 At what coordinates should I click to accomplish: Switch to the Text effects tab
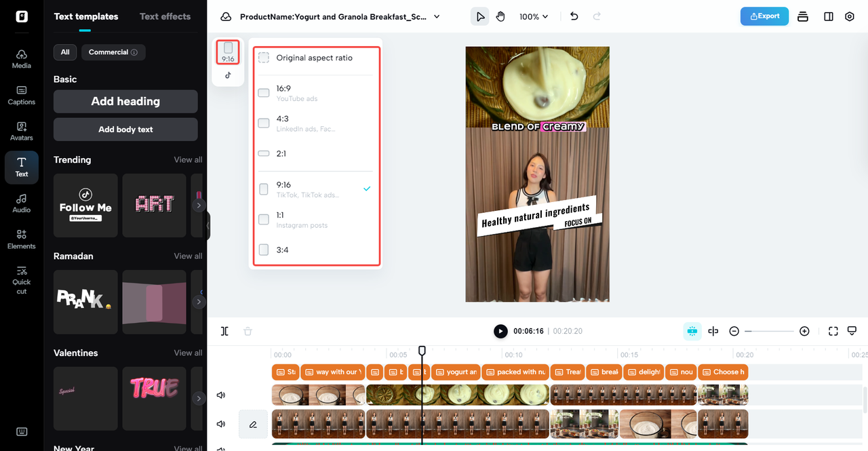pos(165,16)
